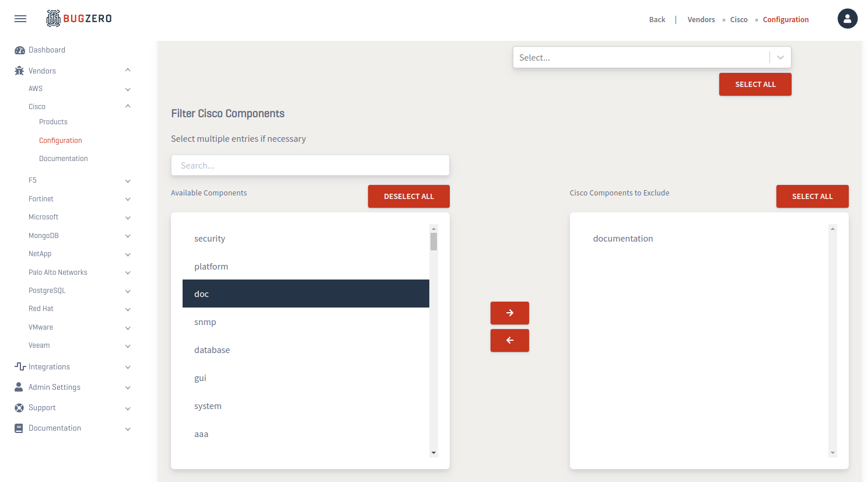Click the Back link
This screenshot has width=868, height=482.
tap(657, 19)
